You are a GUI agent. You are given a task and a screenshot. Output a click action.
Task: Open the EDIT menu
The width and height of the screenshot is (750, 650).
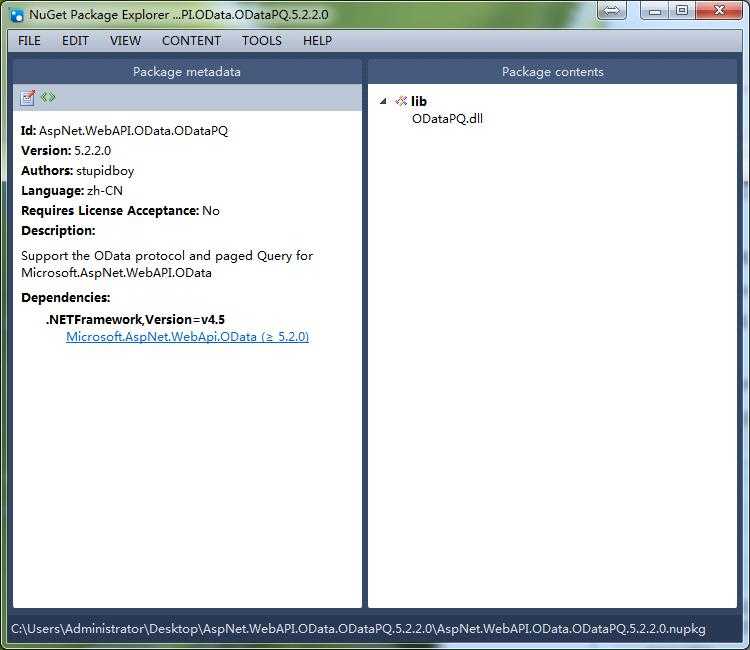75,41
